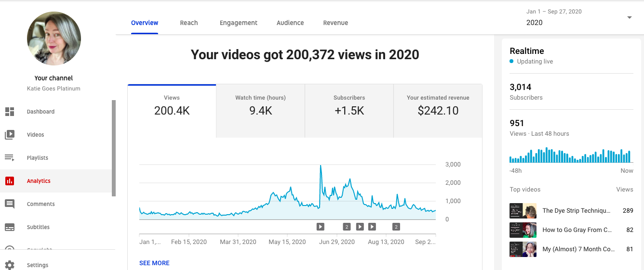Open the Settings gear icon

pos(10,265)
